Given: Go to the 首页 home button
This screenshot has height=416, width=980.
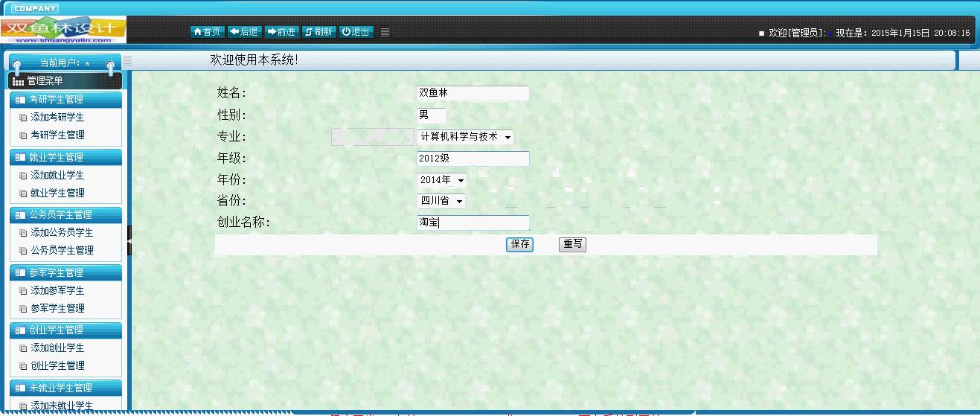Looking at the screenshot, I should (x=207, y=32).
